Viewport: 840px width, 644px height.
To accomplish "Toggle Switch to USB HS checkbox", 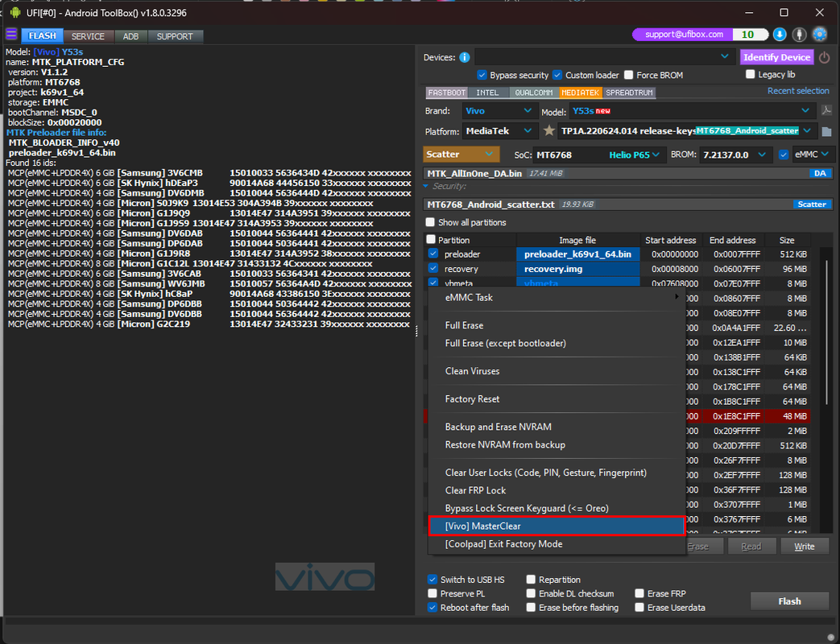I will pyautogui.click(x=432, y=580).
